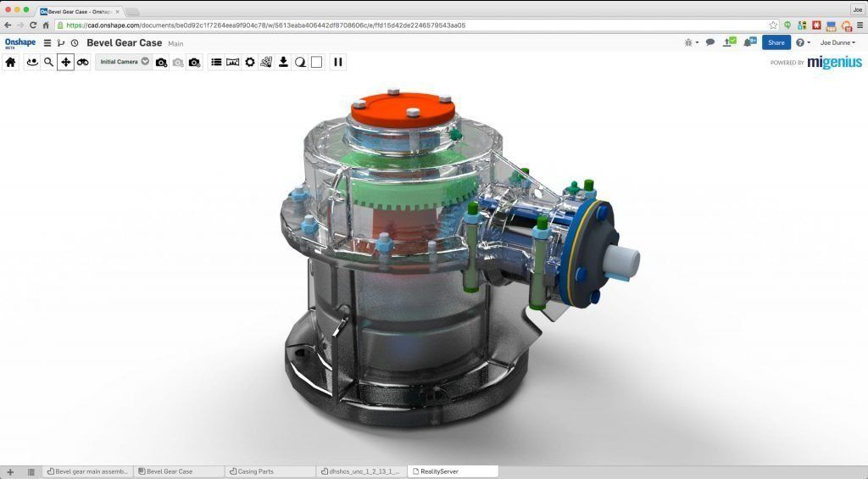The width and height of the screenshot is (868, 479).
Task: Click the Main workspace label
Action: point(176,44)
